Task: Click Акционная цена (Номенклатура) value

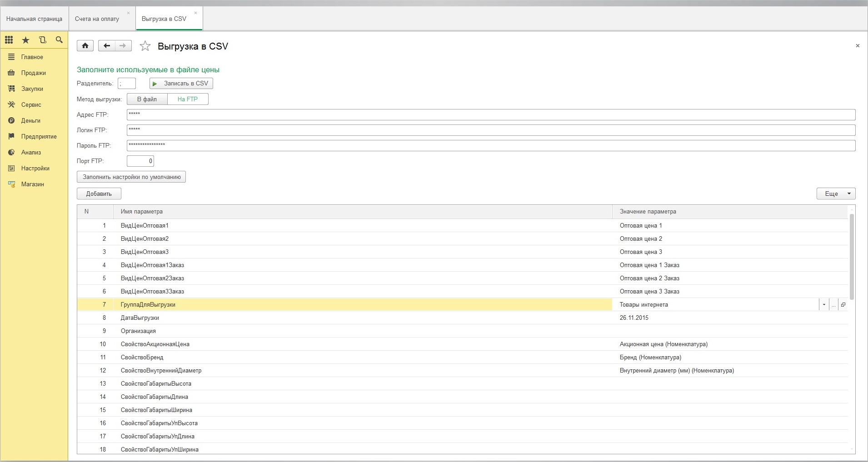Action: (663, 344)
